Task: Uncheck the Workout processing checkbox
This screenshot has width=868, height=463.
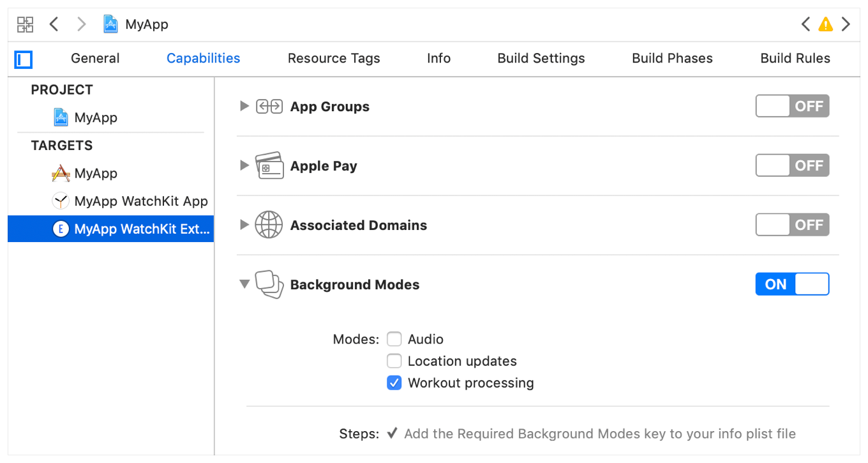Action: 394,383
